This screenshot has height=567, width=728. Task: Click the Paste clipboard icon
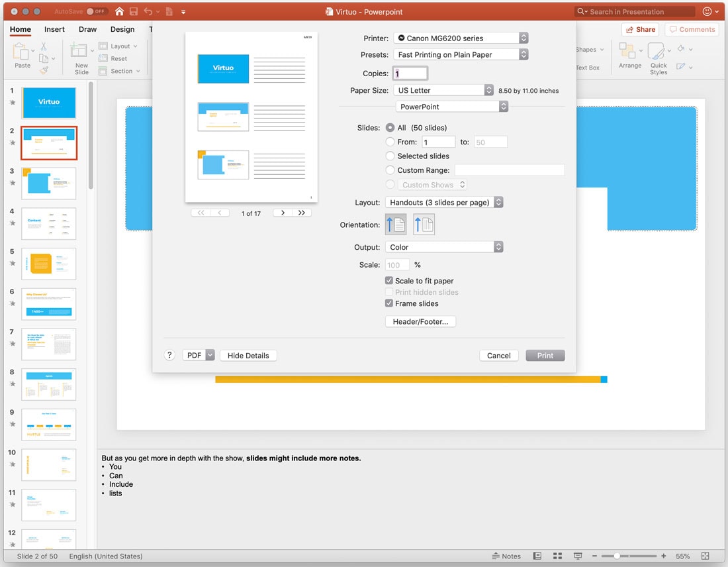(x=22, y=52)
